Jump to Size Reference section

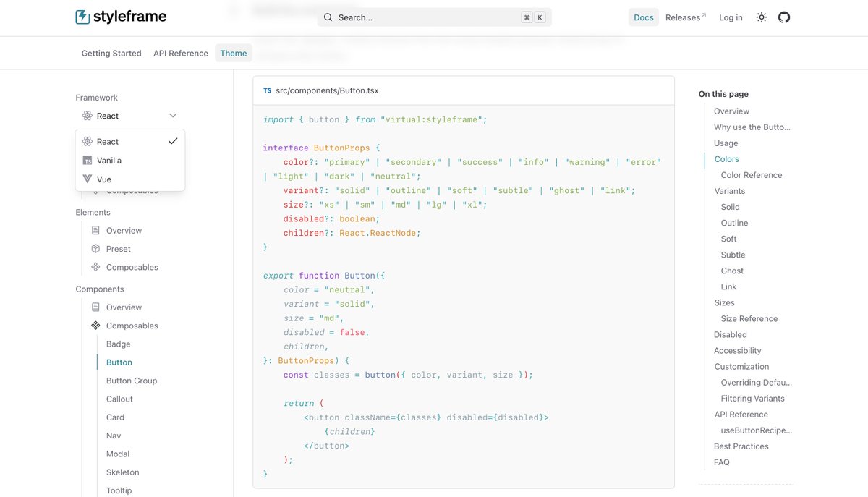coord(749,318)
